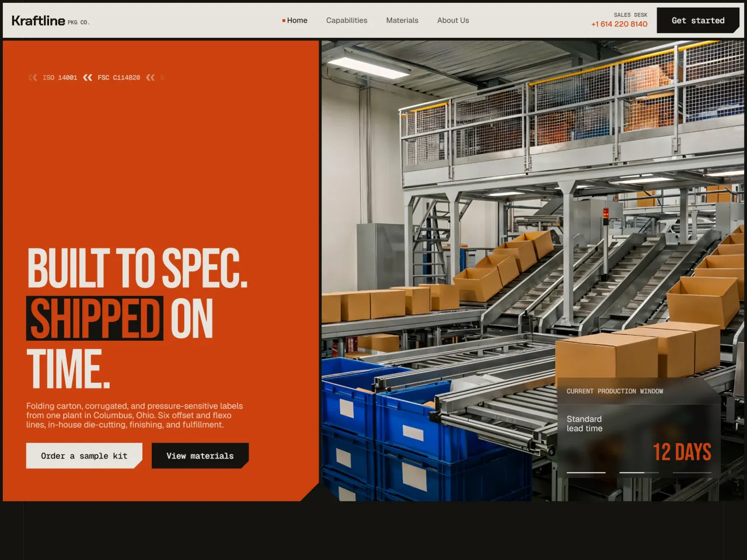
Task: Click the "CURRENT PRODUCTION WINDOW" card header
Action: point(615,391)
